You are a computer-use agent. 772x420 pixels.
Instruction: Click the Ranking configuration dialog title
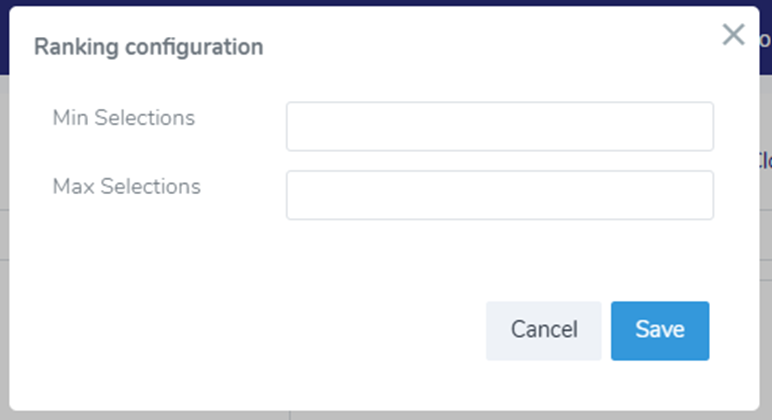tap(149, 47)
